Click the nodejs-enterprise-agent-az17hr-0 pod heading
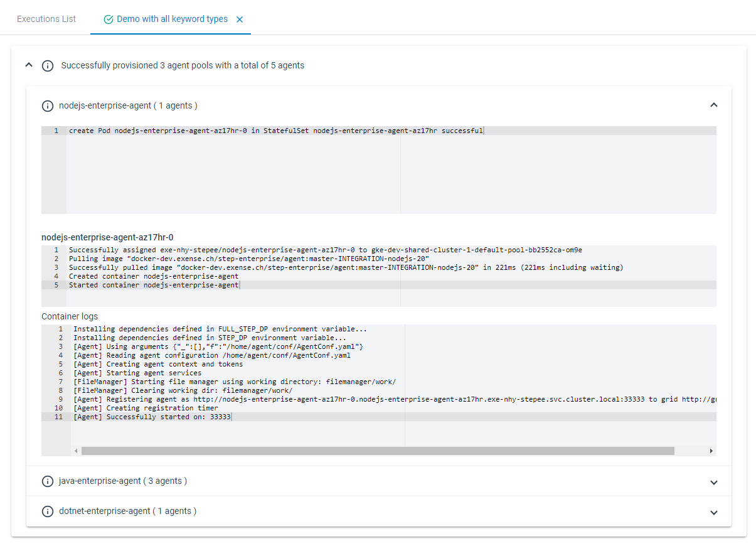Viewport: 756px width, 546px height. point(107,237)
